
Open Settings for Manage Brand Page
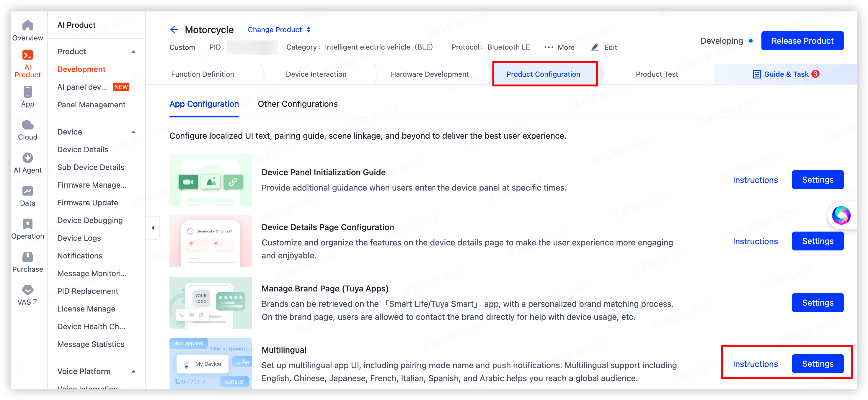[818, 303]
